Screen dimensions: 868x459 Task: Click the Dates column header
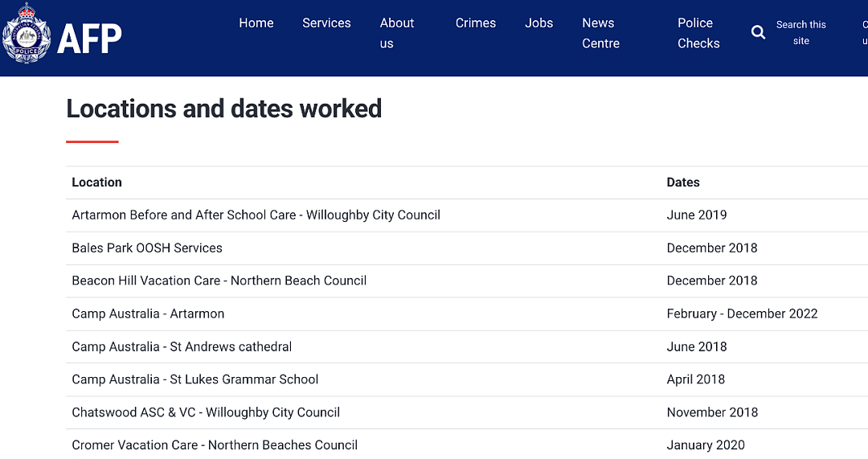(x=683, y=182)
